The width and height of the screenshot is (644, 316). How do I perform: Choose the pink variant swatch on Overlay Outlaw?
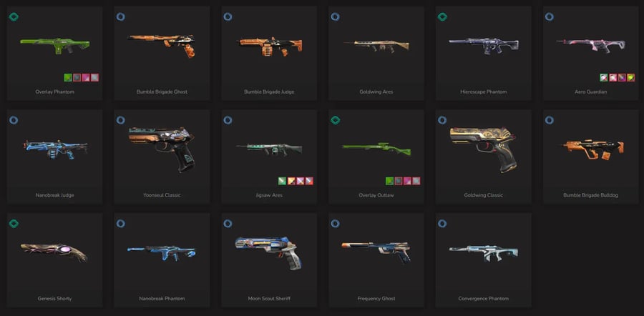point(407,181)
